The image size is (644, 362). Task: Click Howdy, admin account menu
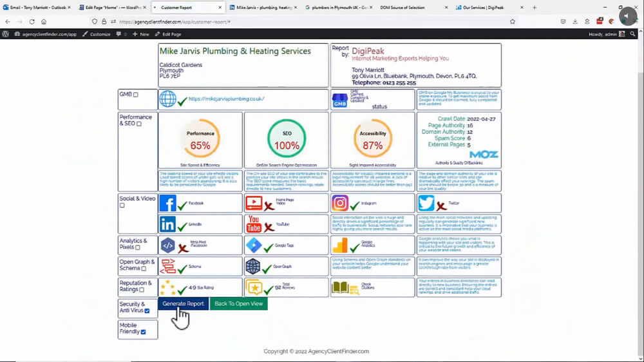pyautogui.click(x=607, y=34)
